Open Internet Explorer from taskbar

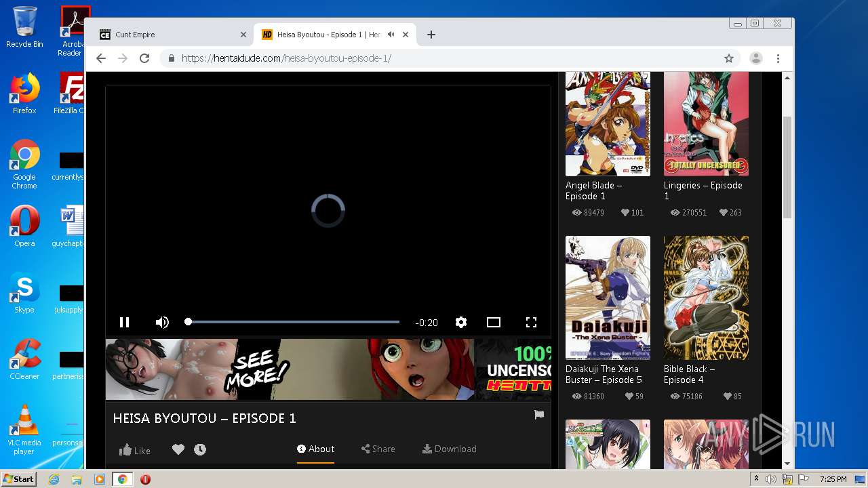coord(54,479)
